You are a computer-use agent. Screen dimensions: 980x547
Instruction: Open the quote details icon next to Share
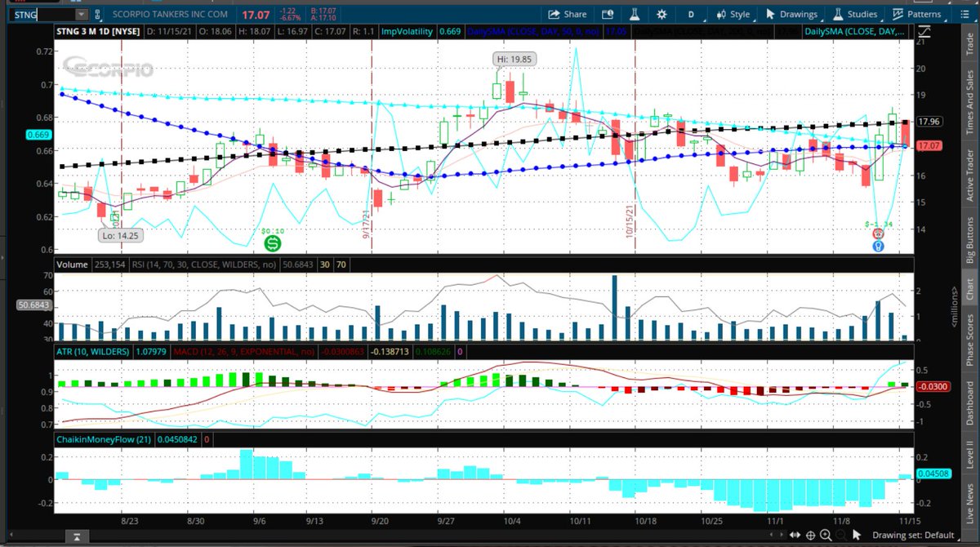(x=607, y=14)
